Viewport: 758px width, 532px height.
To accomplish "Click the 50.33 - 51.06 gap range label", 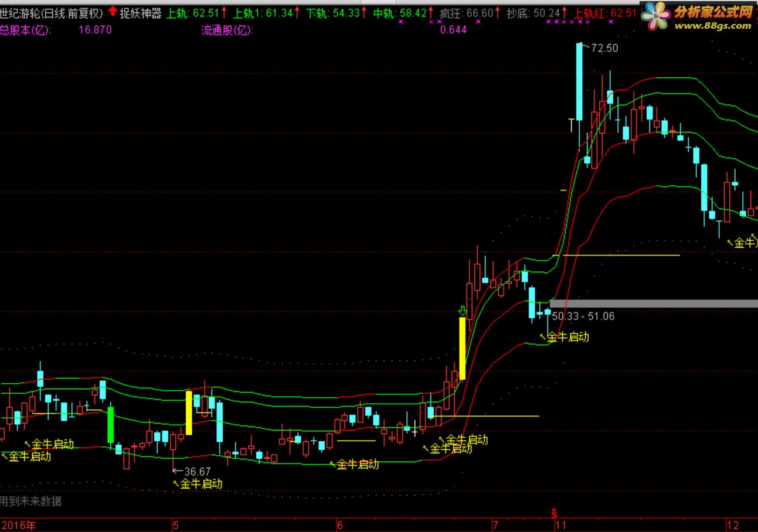I will click(x=583, y=316).
